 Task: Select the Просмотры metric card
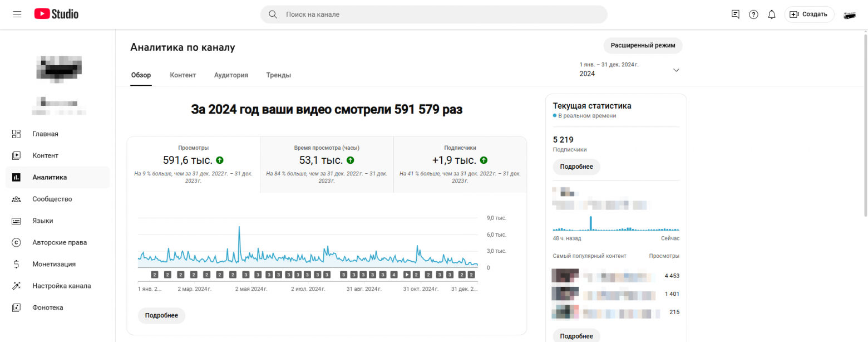(194, 162)
